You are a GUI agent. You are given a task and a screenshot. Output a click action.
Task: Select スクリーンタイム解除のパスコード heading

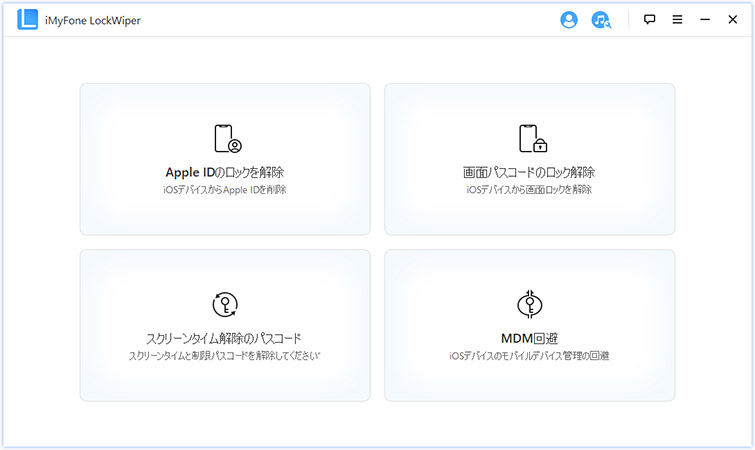tap(223, 339)
